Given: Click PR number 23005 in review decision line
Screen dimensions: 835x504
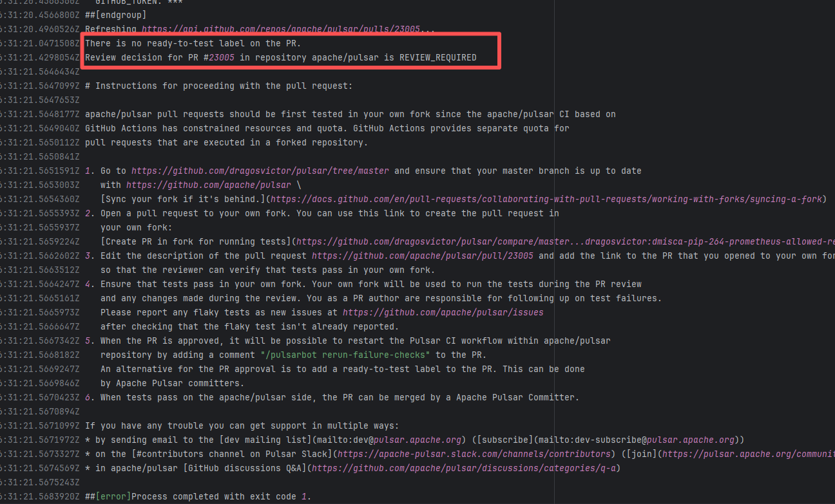Looking at the screenshot, I should tap(222, 58).
